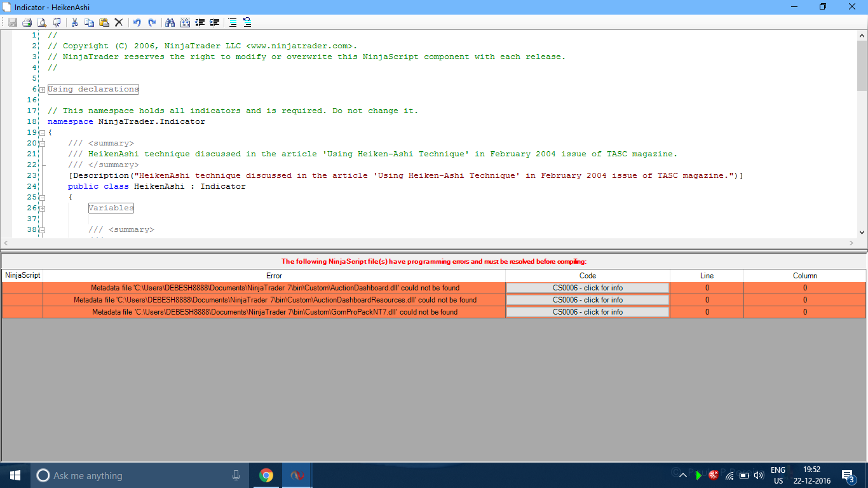This screenshot has width=868, height=488.
Task: Collapse the summary block at line 38
Action: pyautogui.click(x=42, y=230)
